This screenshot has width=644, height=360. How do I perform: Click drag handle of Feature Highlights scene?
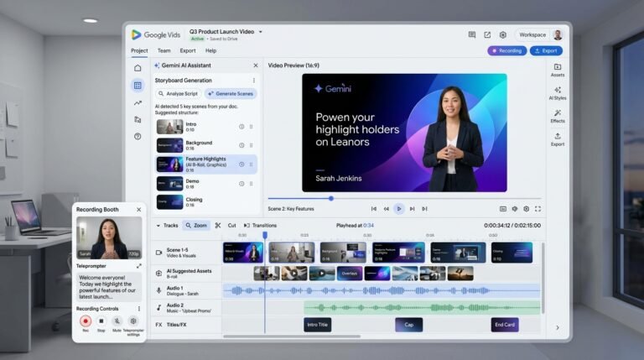tap(251, 164)
